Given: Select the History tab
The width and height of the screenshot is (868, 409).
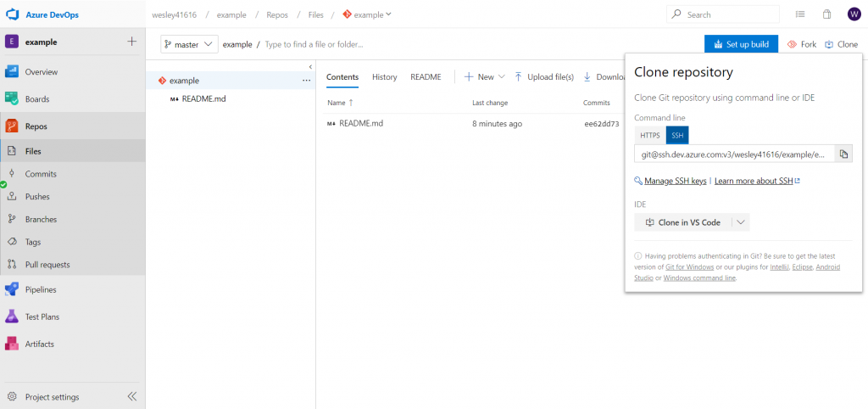Looking at the screenshot, I should click(x=384, y=77).
